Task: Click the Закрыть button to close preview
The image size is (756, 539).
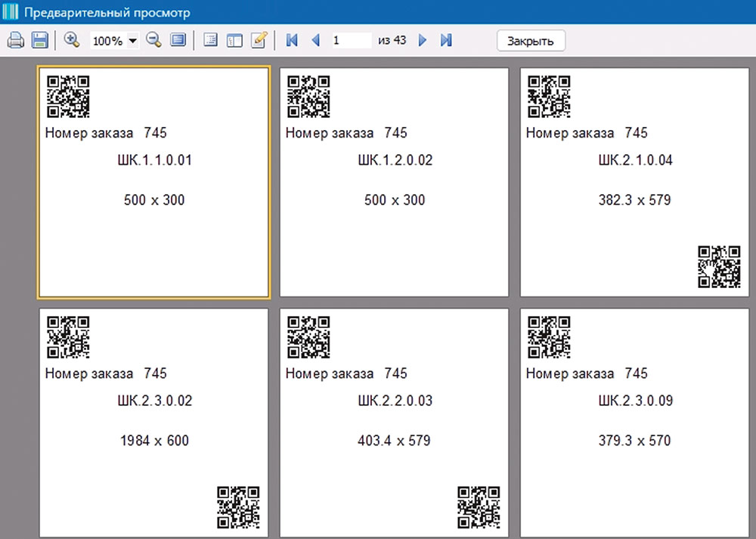Action: tap(530, 39)
